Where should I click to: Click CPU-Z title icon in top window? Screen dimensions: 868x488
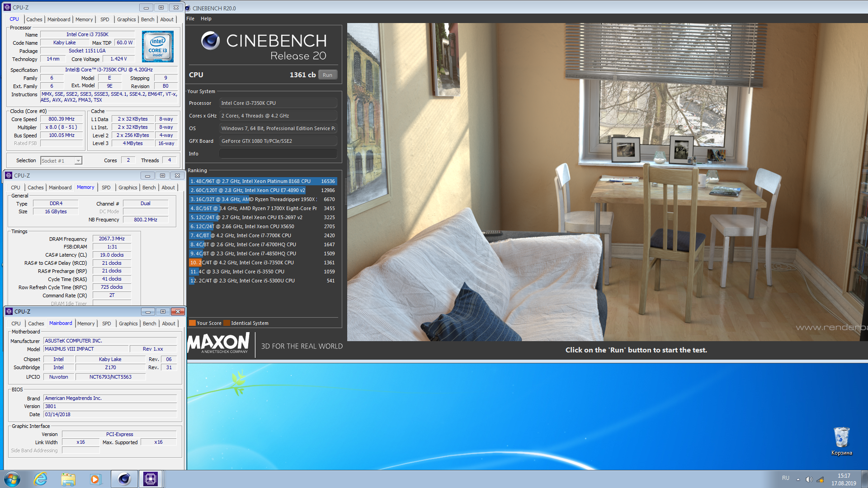(x=7, y=7)
